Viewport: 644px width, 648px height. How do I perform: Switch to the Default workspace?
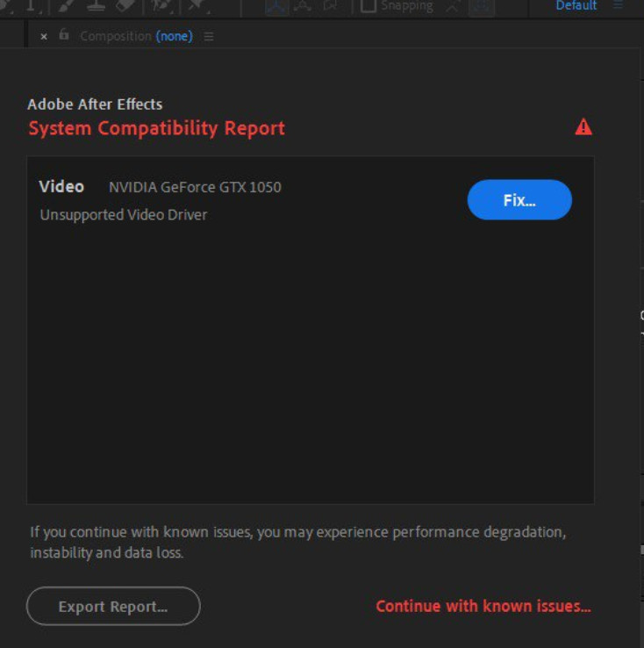576,5
